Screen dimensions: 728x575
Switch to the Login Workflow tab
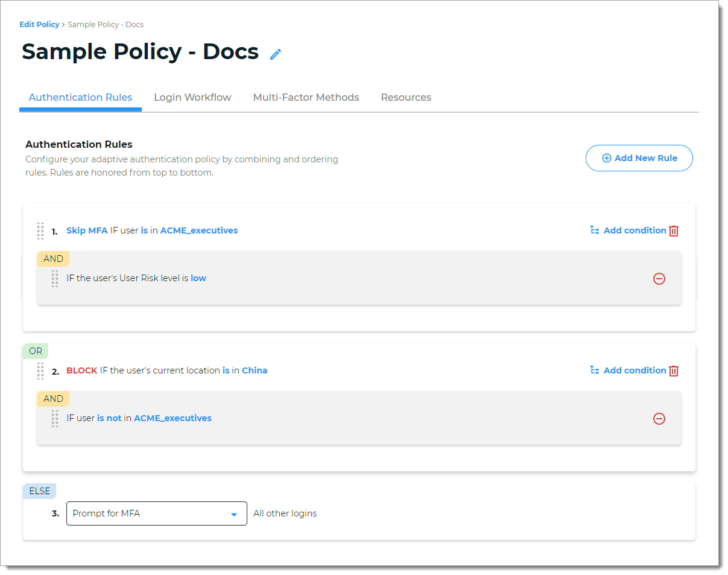coord(192,97)
